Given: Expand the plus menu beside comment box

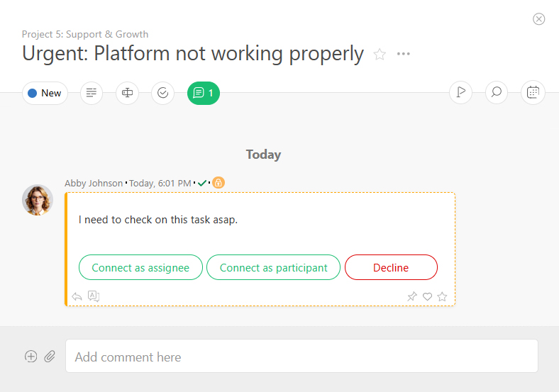Looking at the screenshot, I should pos(31,357).
